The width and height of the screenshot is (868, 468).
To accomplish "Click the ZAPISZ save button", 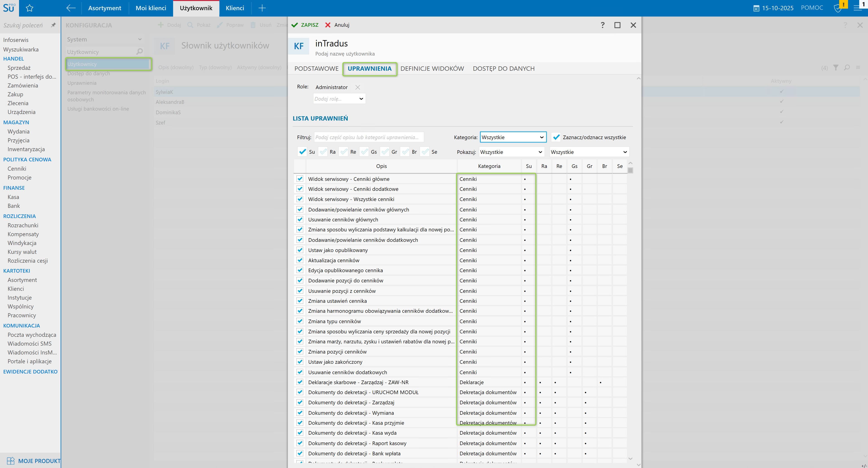I will tap(305, 25).
